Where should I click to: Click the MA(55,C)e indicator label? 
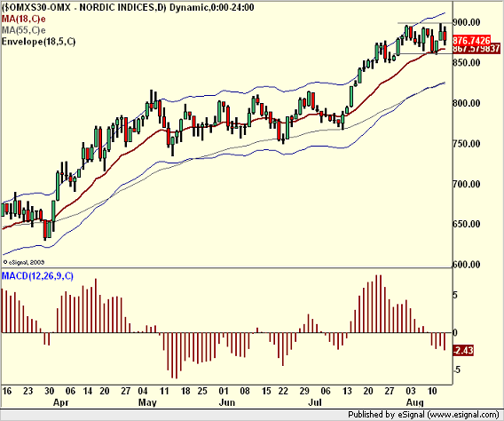24,30
